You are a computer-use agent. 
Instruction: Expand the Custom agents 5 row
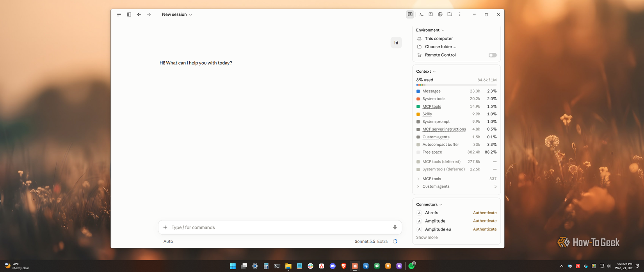pos(456,186)
